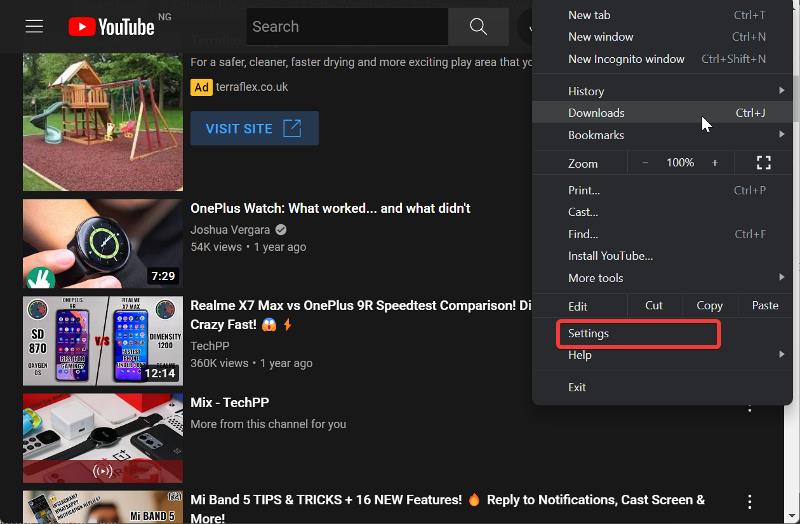The height and width of the screenshot is (524, 800).
Task: Click the ad description text line
Action: click(x=361, y=62)
